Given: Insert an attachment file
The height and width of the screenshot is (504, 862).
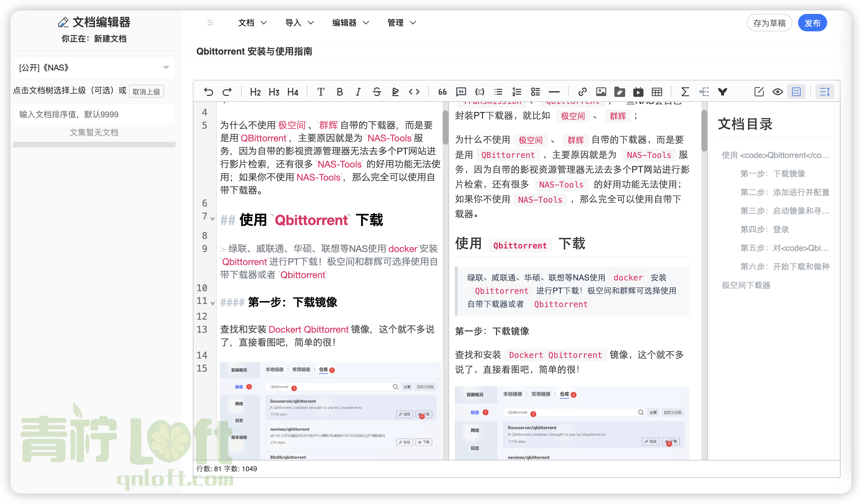Looking at the screenshot, I should [x=619, y=92].
